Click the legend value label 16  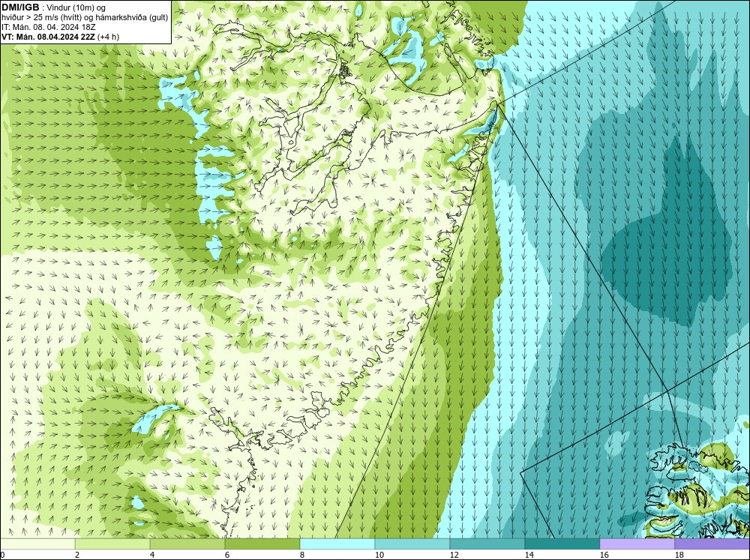click(604, 555)
